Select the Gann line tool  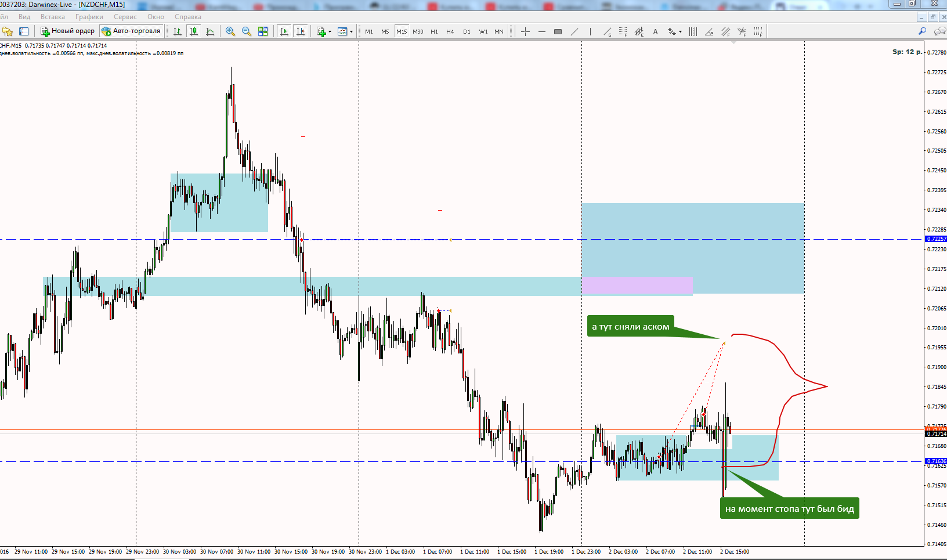click(607, 31)
